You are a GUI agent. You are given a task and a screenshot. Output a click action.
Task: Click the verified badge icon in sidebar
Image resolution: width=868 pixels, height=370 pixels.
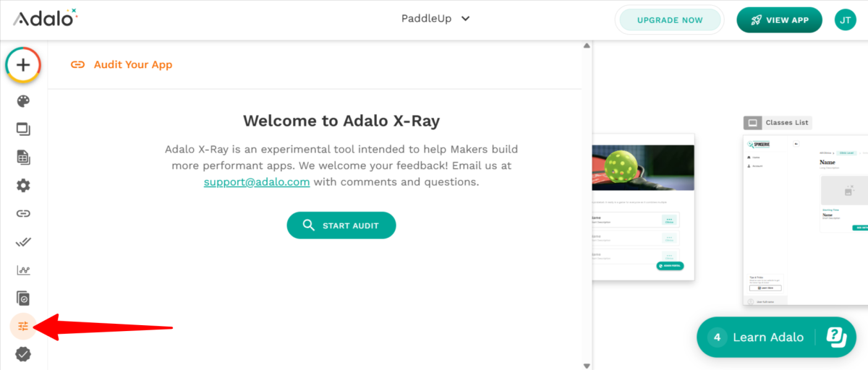[23, 354]
